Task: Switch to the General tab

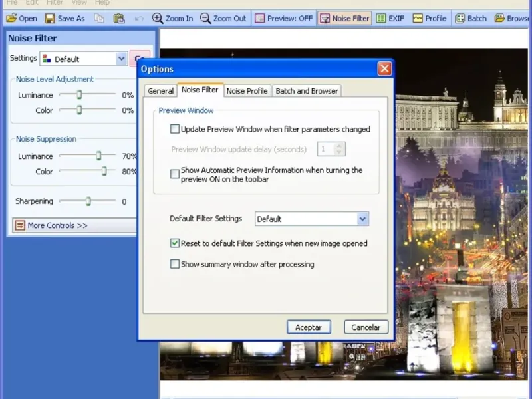Action: click(x=160, y=91)
